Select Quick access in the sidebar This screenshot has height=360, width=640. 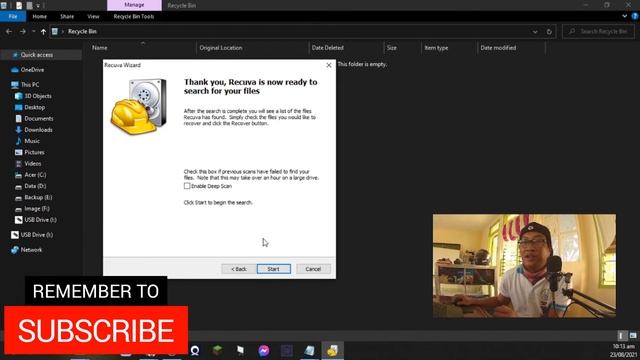pyautogui.click(x=37, y=55)
